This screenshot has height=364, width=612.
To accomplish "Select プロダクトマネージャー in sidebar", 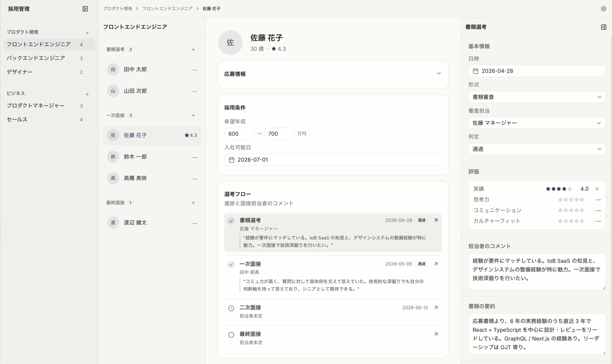I will (49, 106).
